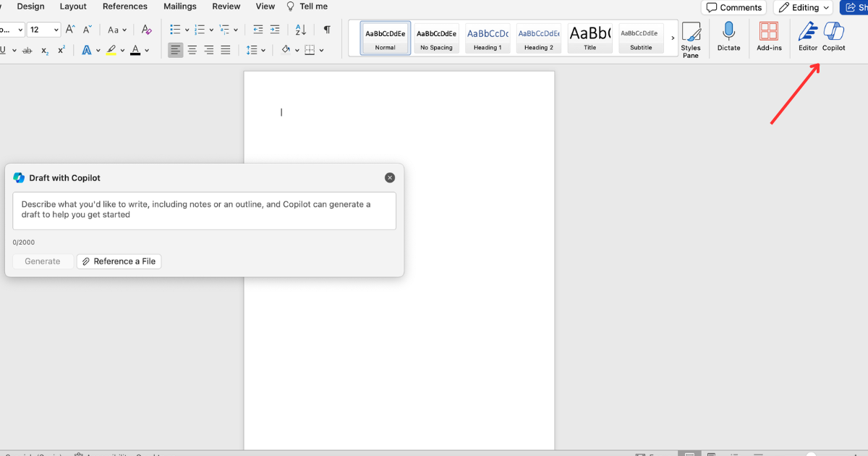Apply the Subtitle style
This screenshot has height=456, width=868.
(641, 38)
